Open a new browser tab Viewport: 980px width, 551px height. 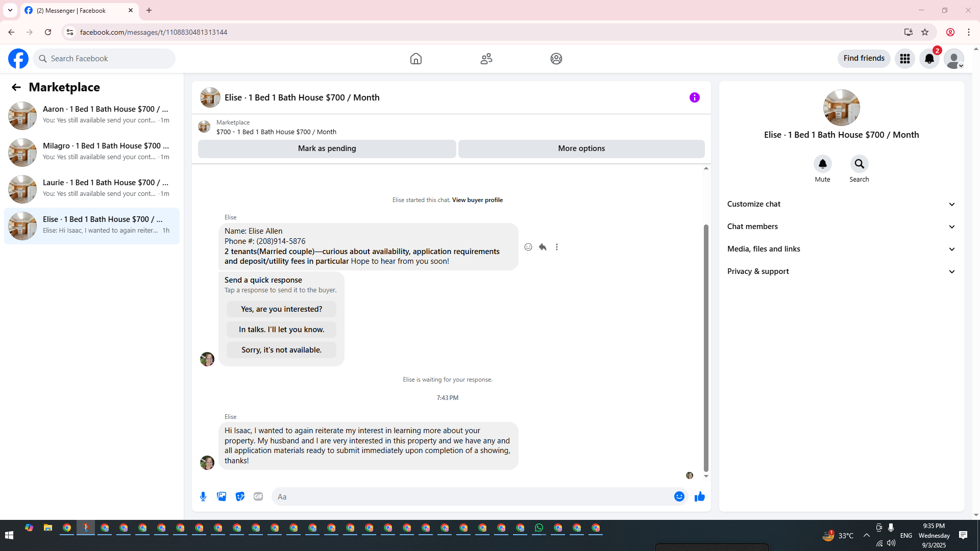pyautogui.click(x=149, y=10)
